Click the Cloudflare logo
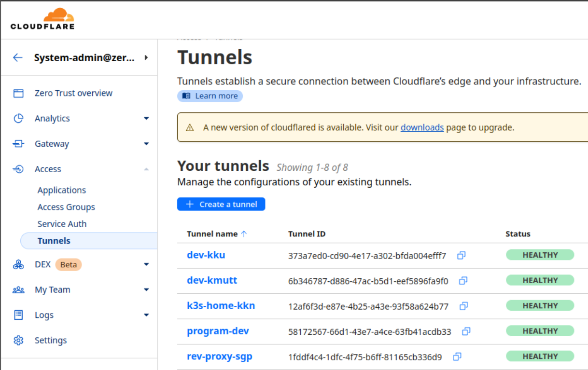The width and height of the screenshot is (588, 370). (x=42, y=19)
